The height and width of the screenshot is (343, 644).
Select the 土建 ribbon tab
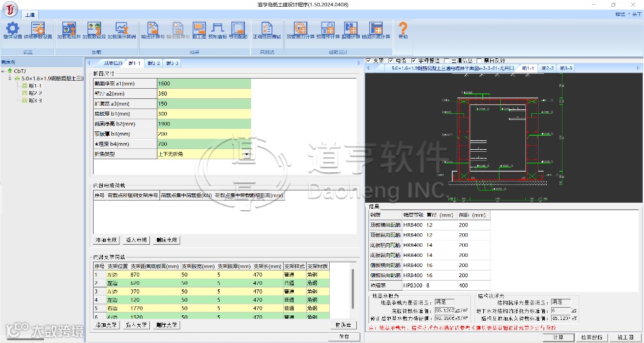tap(30, 15)
